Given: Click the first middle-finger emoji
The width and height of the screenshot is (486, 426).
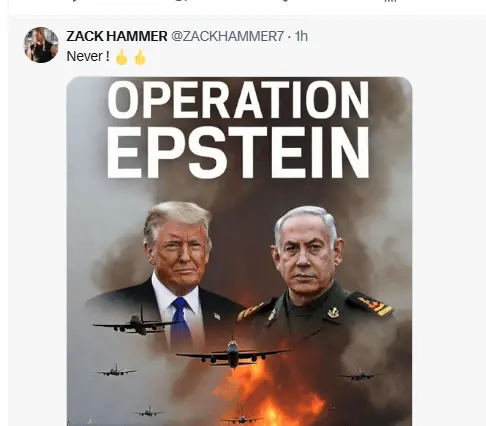Looking at the screenshot, I should 122,57.
